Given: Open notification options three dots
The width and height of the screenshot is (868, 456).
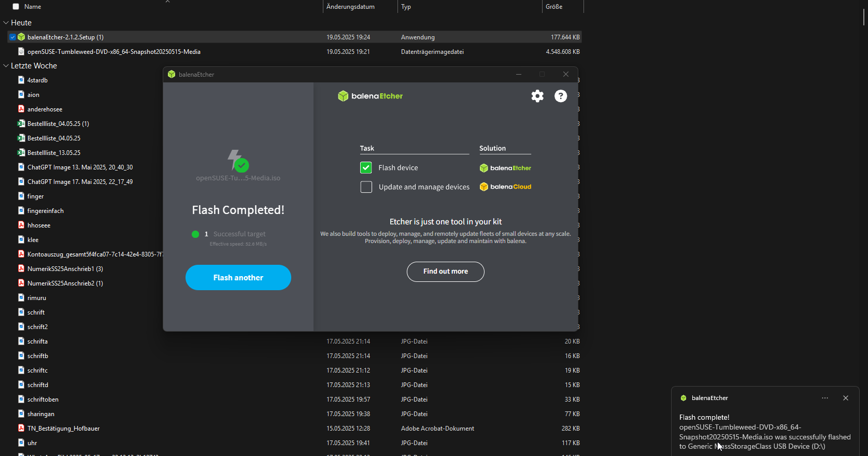Looking at the screenshot, I should point(825,398).
